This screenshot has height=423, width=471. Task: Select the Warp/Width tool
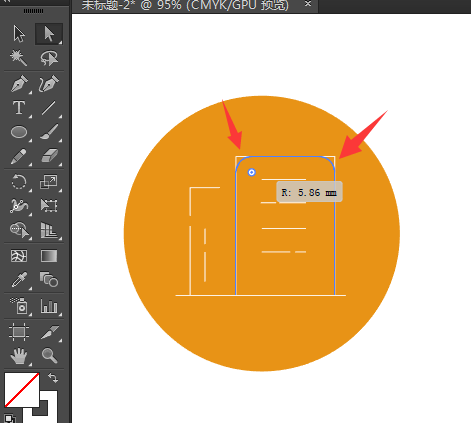click(x=19, y=206)
